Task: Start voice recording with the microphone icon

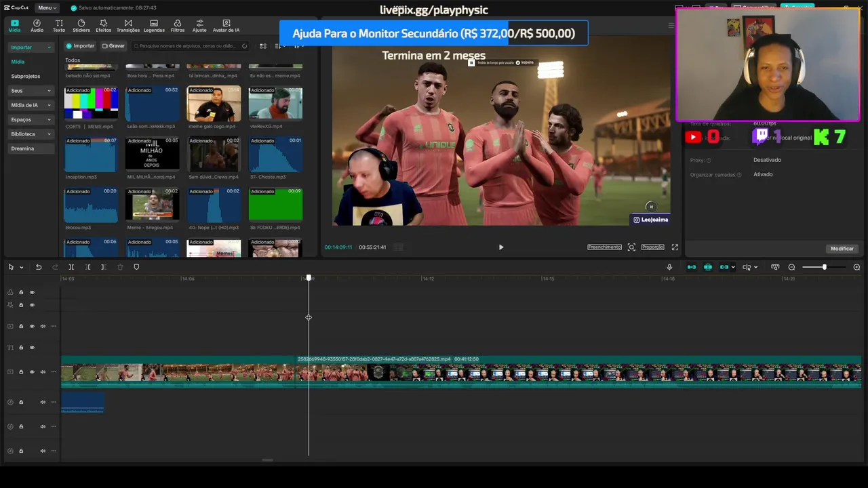Action: [x=669, y=267]
